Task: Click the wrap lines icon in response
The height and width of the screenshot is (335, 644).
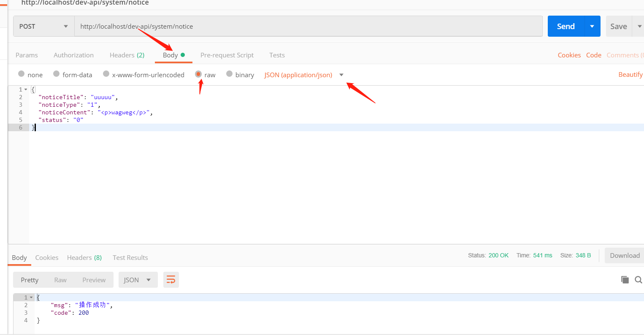Action: [171, 280]
